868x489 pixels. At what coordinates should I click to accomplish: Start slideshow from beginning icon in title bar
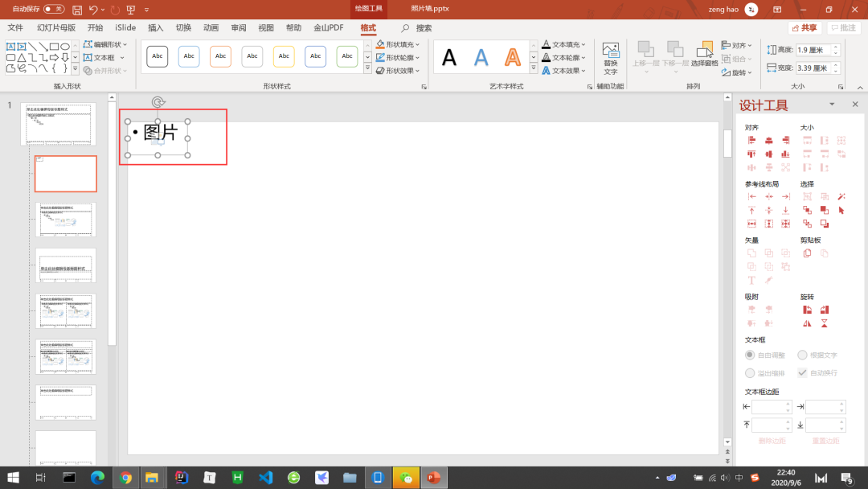pyautogui.click(x=131, y=10)
